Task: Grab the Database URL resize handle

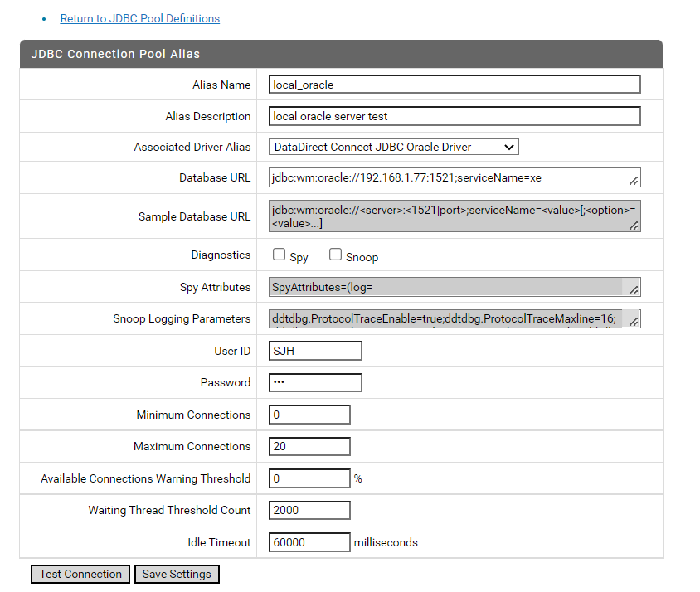Action: 634,181
